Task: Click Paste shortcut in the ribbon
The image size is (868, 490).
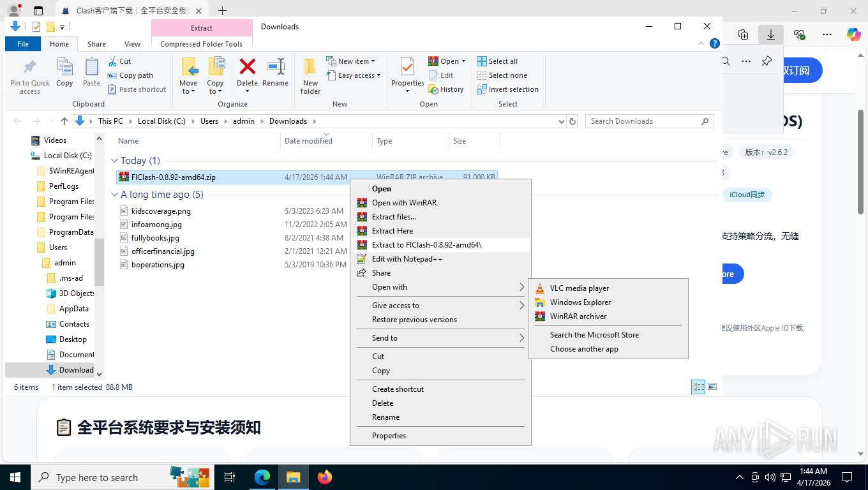Action: (137, 89)
